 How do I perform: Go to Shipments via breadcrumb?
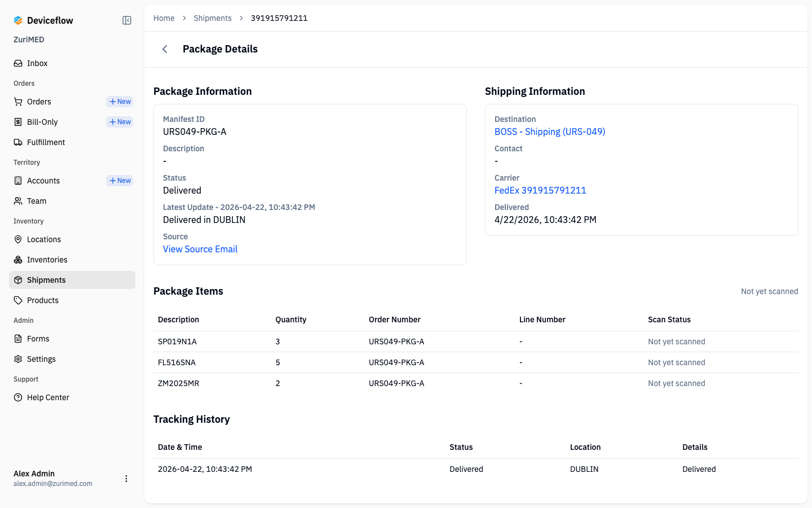click(213, 18)
